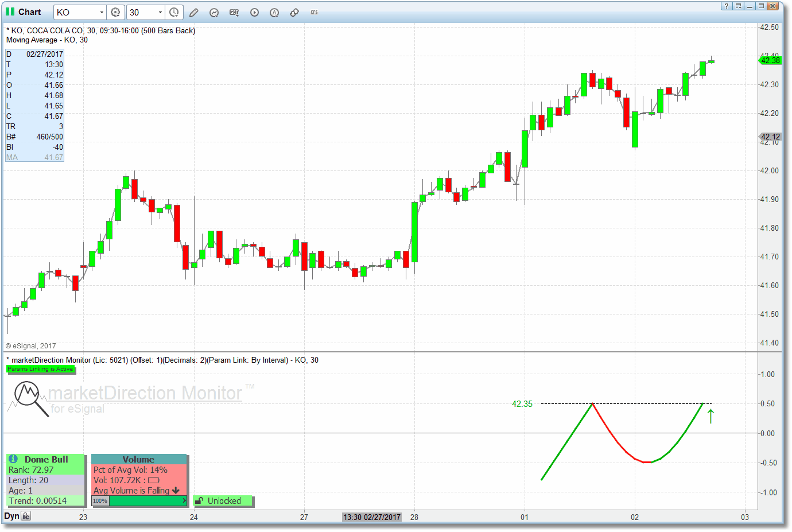Click the B# 460/500 row
792x532 pixels.
click(34, 137)
